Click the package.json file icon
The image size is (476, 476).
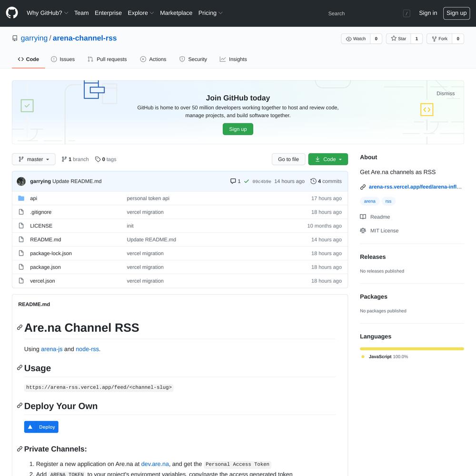(x=21, y=267)
